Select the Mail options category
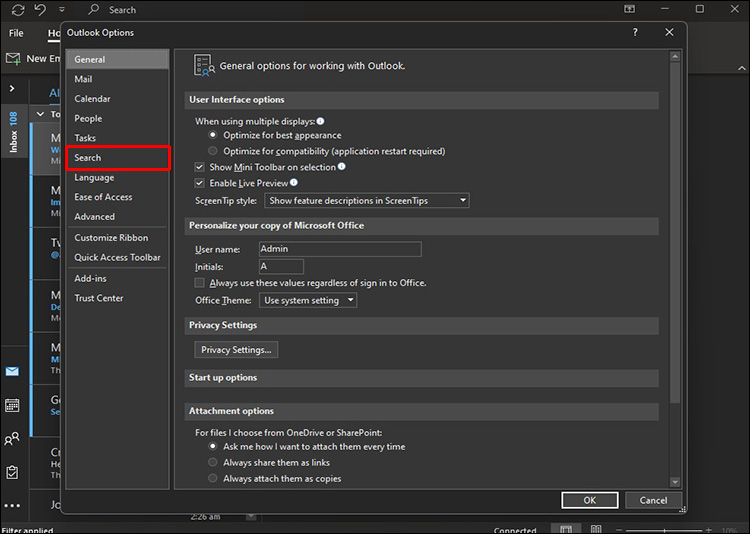The image size is (750, 534). pyautogui.click(x=117, y=79)
